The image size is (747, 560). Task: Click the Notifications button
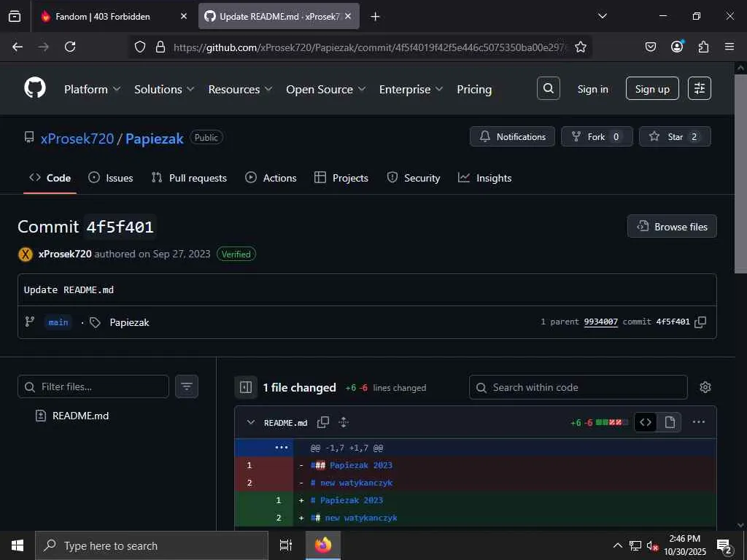[512, 136]
